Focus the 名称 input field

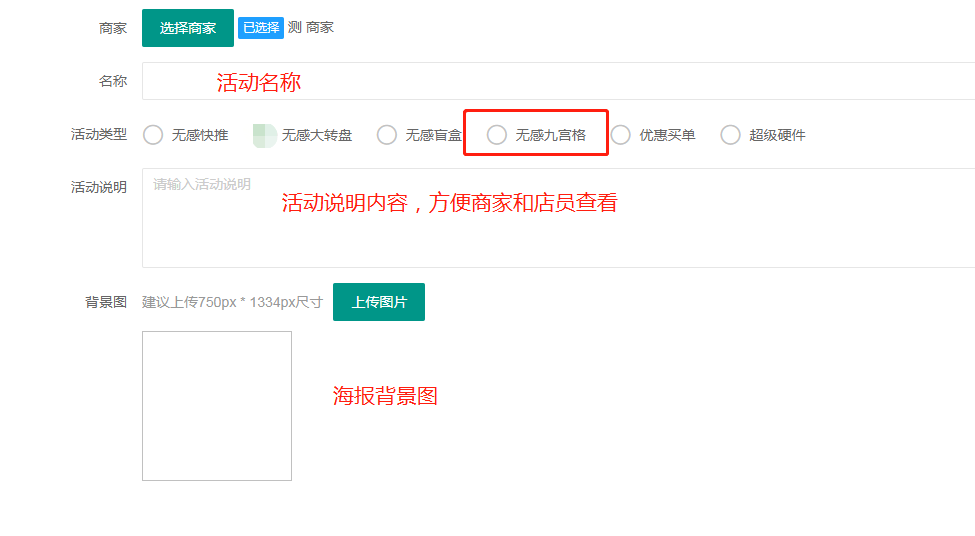(x=558, y=81)
